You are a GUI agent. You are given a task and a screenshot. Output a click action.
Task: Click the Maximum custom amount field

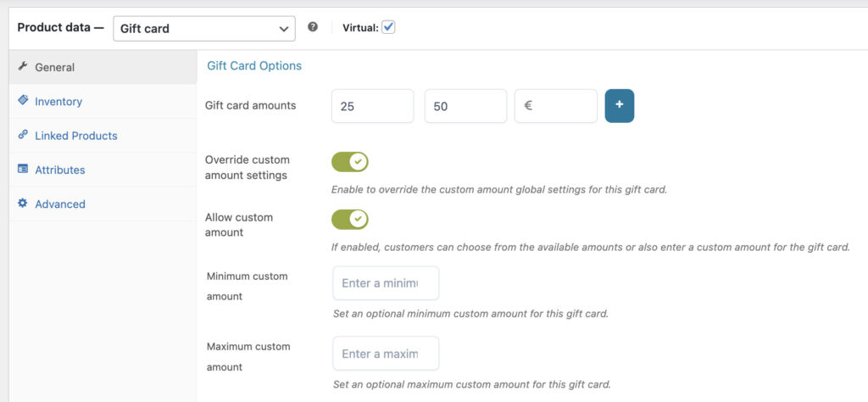click(x=386, y=354)
